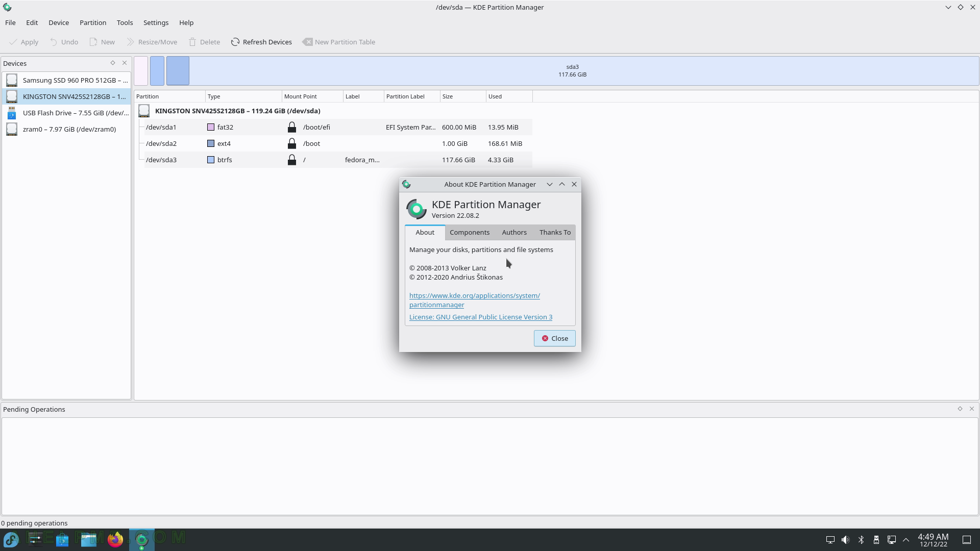Viewport: 980px width, 551px height.
Task: Switch to the Components tab
Action: [x=470, y=232]
